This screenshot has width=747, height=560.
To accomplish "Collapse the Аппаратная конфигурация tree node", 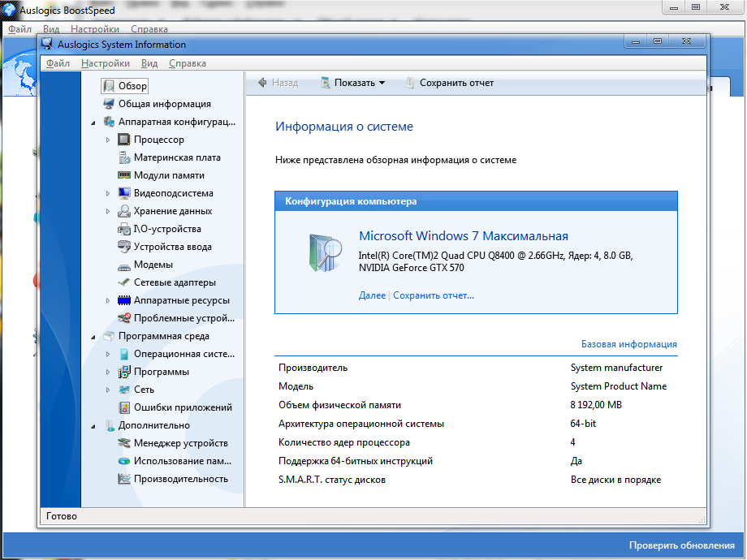I will 93,123.
